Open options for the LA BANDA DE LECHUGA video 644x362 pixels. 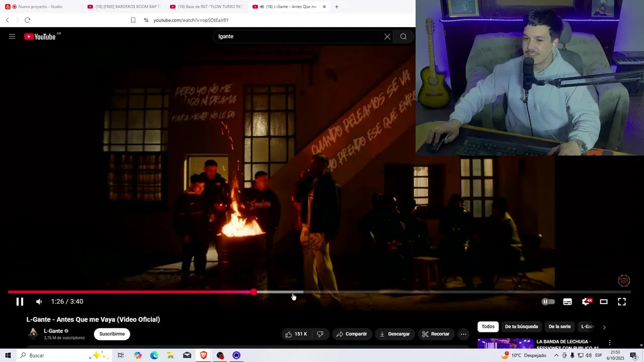click(610, 342)
